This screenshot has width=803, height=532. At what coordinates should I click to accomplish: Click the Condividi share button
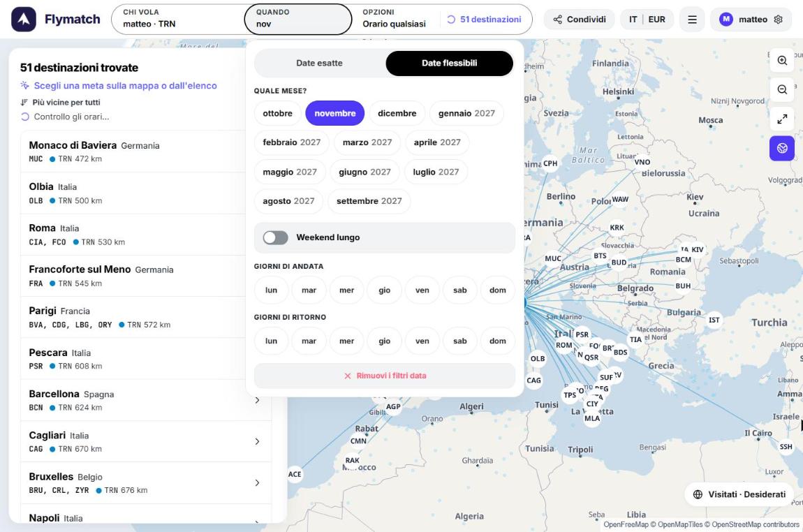coord(579,20)
